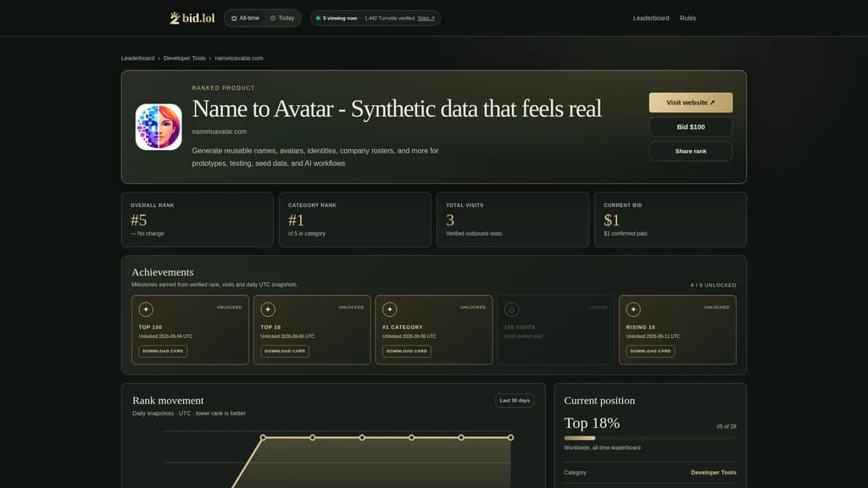Click the first data point on rank chart
The height and width of the screenshot is (488, 868).
pyautogui.click(x=263, y=438)
